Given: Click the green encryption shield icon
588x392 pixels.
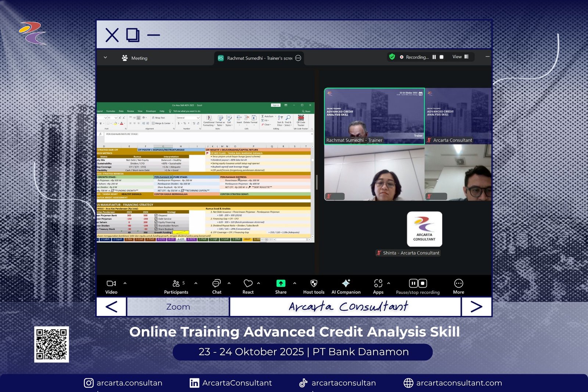Looking at the screenshot, I should 392,57.
